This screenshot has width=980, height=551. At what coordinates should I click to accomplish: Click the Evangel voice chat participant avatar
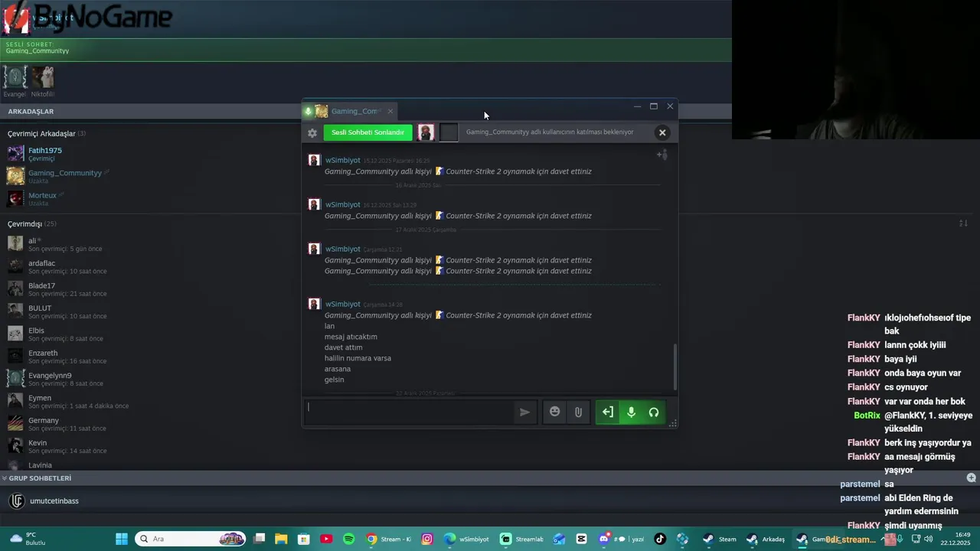pyautogui.click(x=15, y=77)
